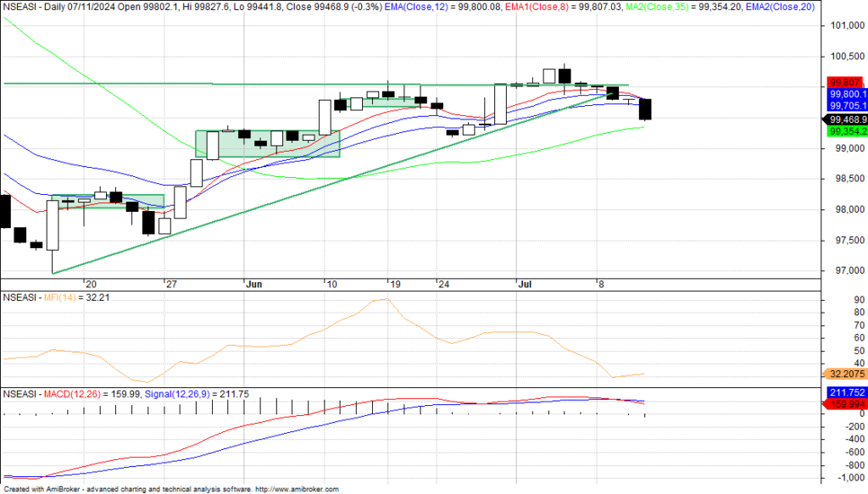Click the red 99,807 price tag
Viewport: 868px width, 494px height.
(x=844, y=82)
